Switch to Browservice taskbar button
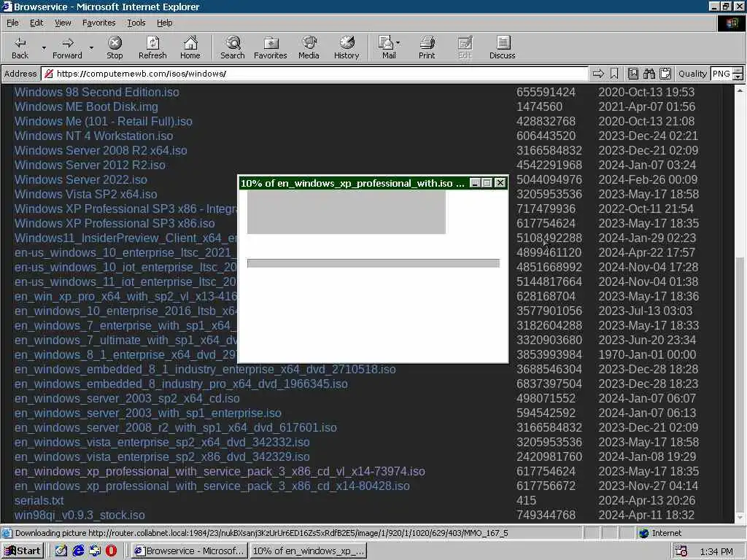747x560 pixels. click(189, 551)
